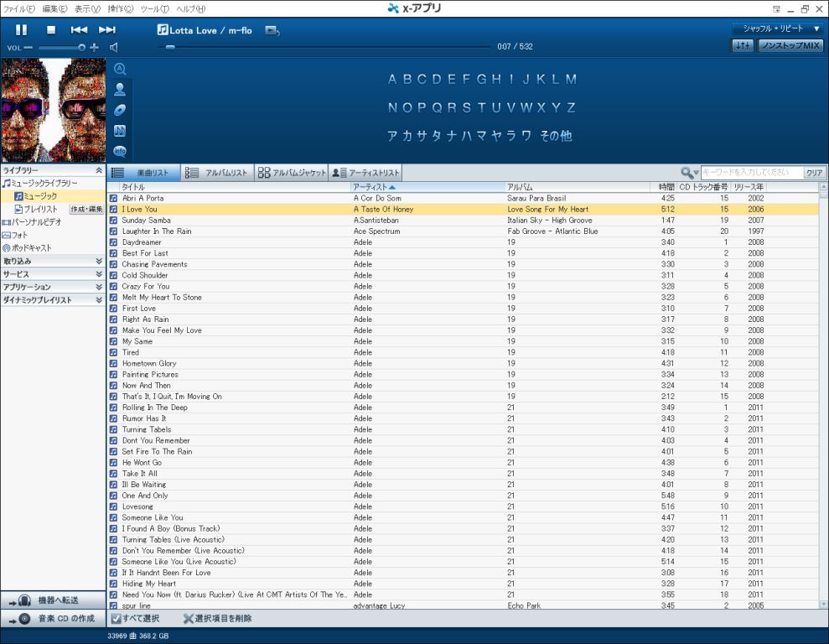The width and height of the screenshot is (829, 644).
Task: Click the search magnifier sidebar icon
Action: [x=120, y=69]
